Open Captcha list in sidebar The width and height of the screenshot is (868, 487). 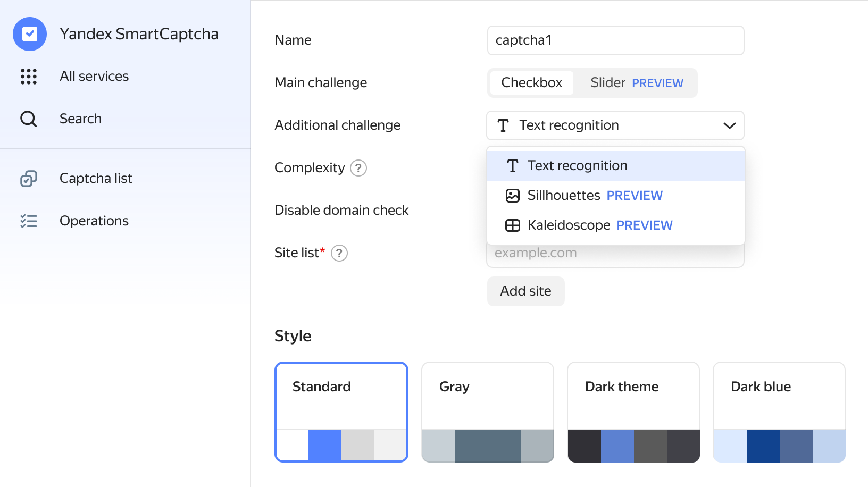click(x=96, y=179)
